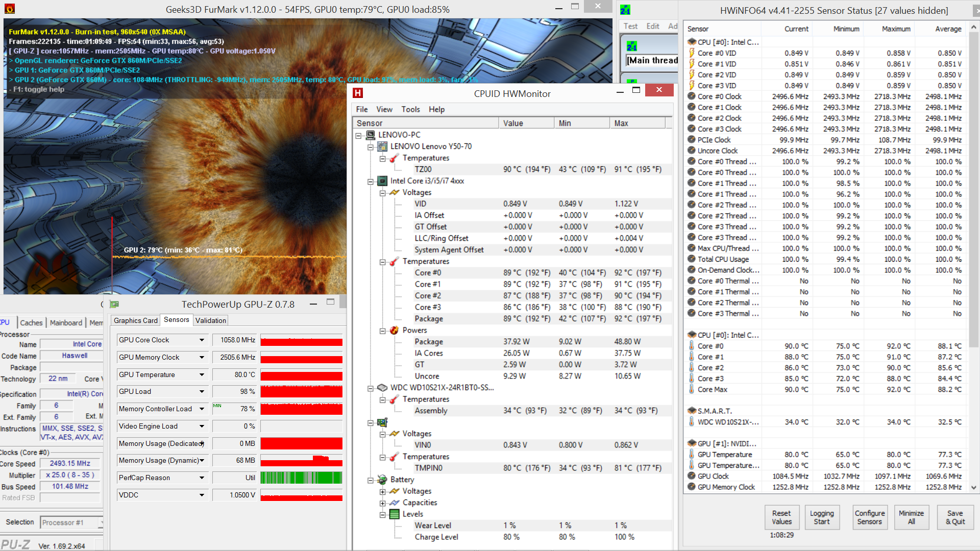The width and height of the screenshot is (980, 551).
Task: Open the Memory Controller Load dropdown
Action: (202, 409)
